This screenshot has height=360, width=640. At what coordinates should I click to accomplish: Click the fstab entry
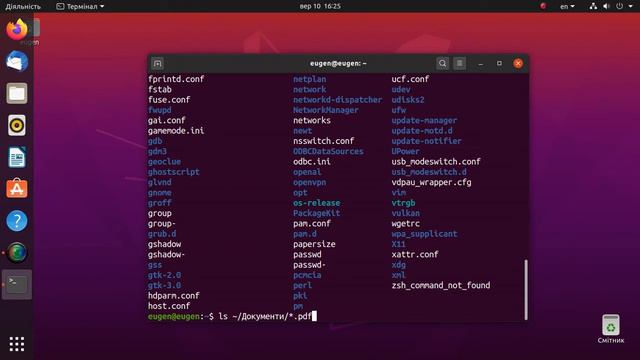coord(160,89)
